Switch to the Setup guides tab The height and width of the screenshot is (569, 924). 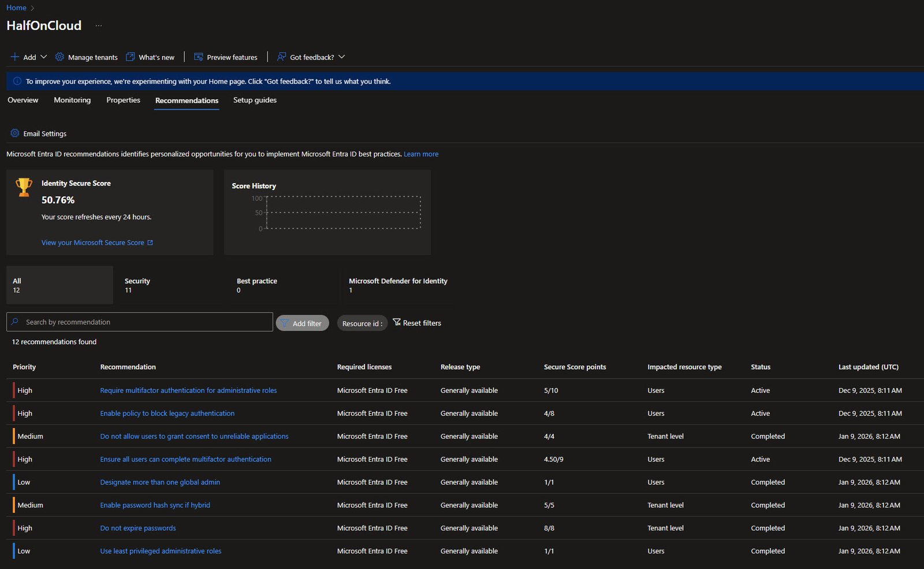255,100
